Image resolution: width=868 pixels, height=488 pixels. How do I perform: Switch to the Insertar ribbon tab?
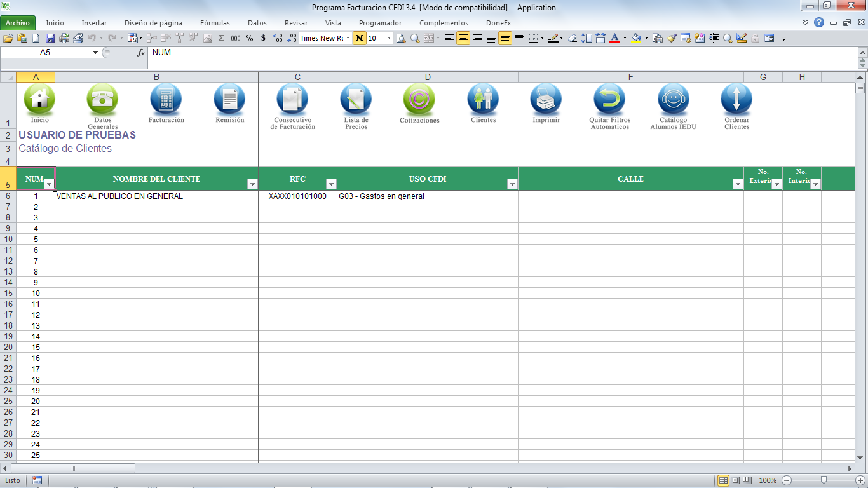pos(94,23)
